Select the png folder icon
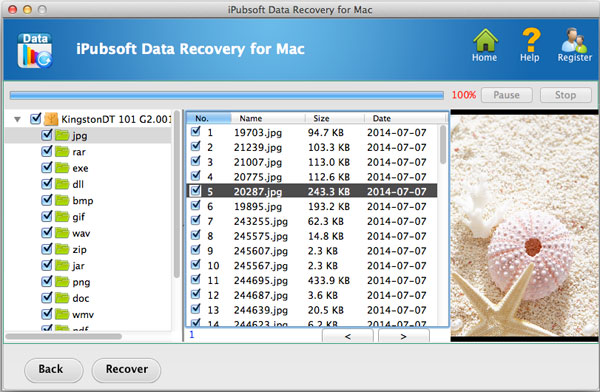Screen dimensions: 600x392 62,282
